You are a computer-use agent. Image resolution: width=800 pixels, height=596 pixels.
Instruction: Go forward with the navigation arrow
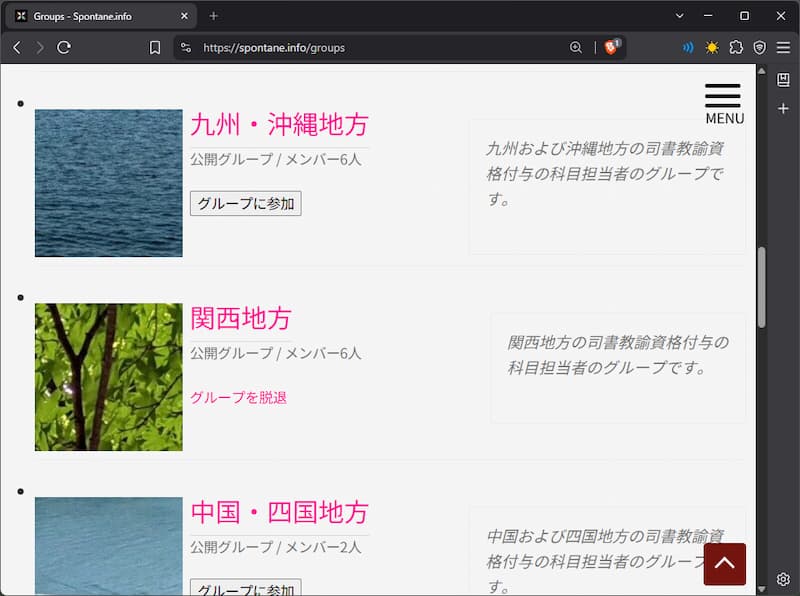coord(40,47)
